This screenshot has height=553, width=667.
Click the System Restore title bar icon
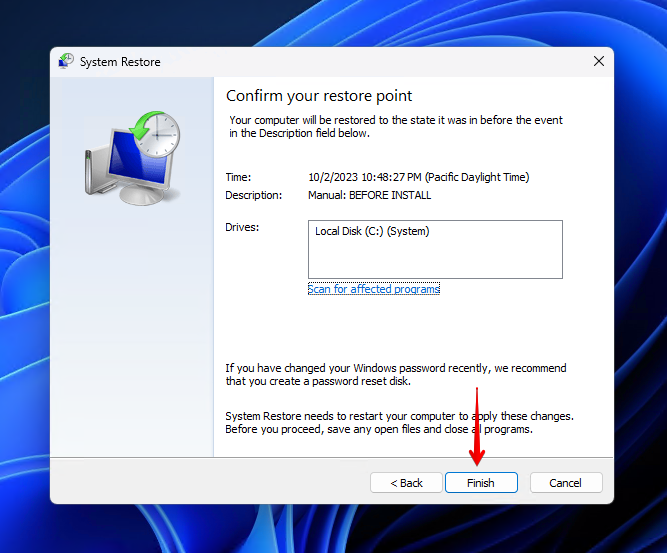(66, 61)
